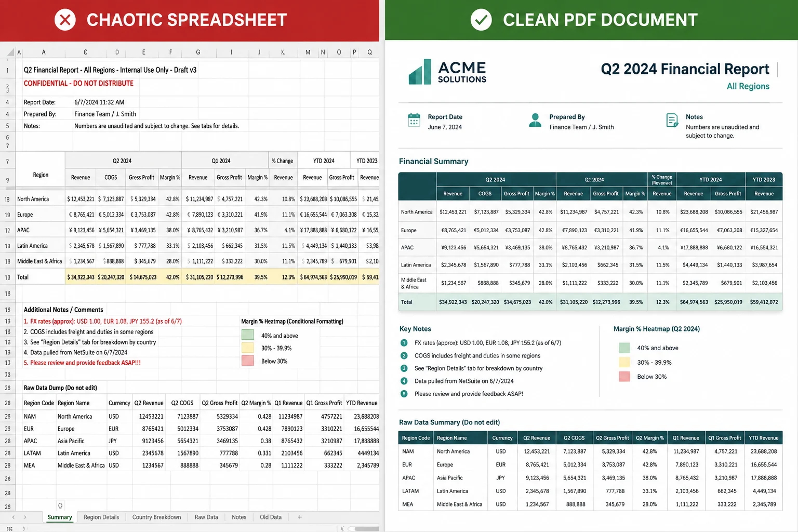The image size is (798, 532).
Task: Select the number 4 bullet in Key Notes
Action: [404, 381]
